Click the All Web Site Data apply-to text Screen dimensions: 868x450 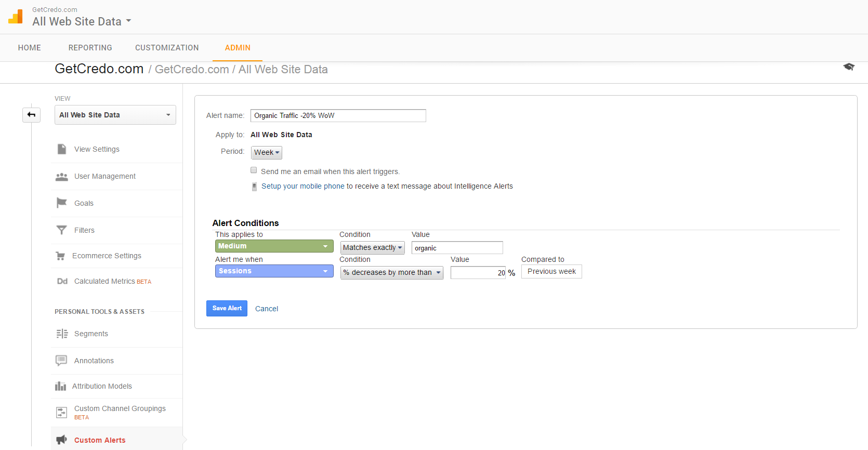click(281, 135)
